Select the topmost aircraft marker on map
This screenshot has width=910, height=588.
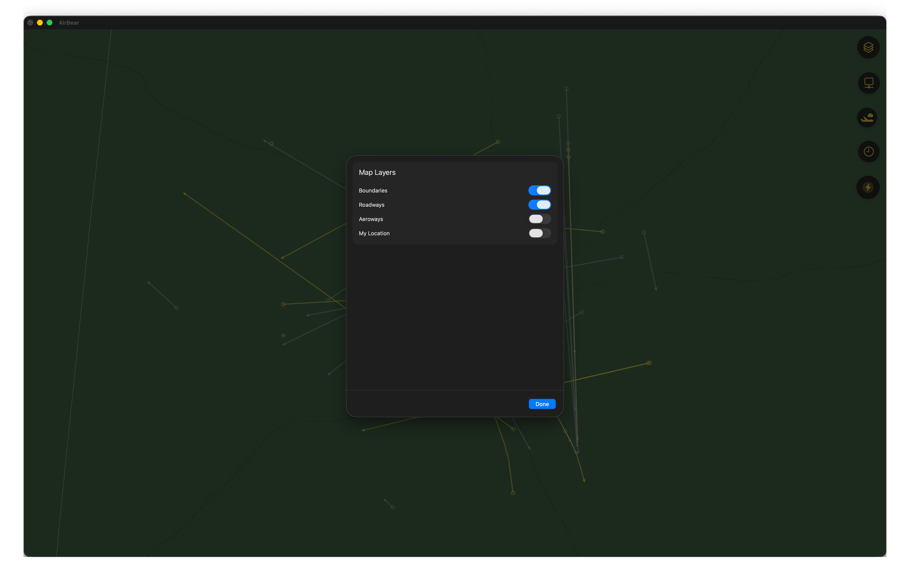pyautogui.click(x=566, y=89)
